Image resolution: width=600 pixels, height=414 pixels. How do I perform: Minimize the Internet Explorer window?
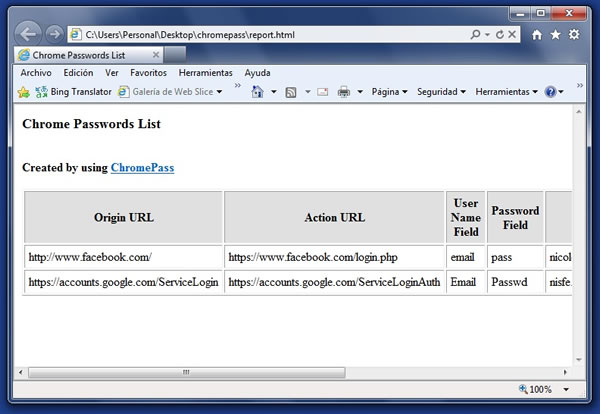point(520,14)
